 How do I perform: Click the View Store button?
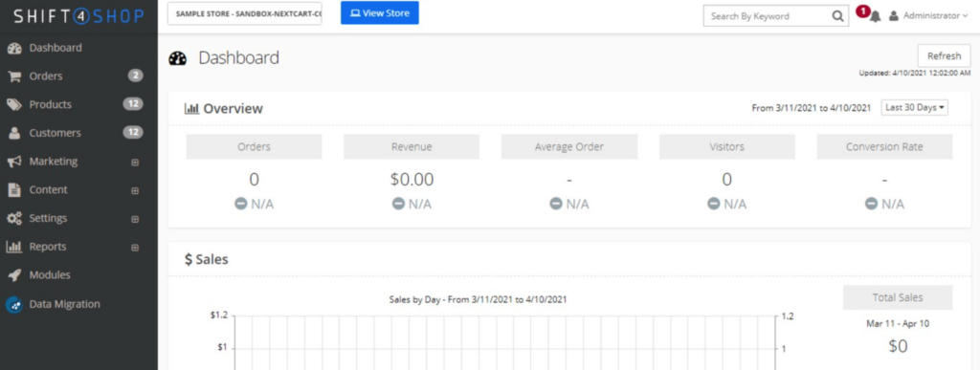coord(379,13)
